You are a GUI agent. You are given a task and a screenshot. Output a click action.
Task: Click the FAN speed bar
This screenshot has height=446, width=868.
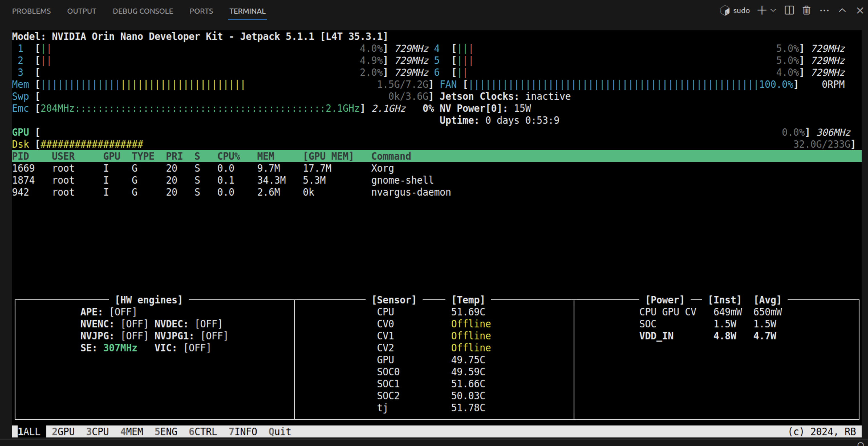[613, 84]
